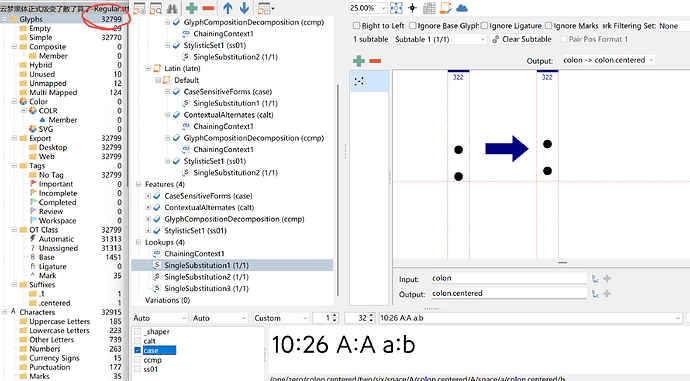Select Variations (0) tree item
This screenshot has width=690, height=381.
pos(167,300)
